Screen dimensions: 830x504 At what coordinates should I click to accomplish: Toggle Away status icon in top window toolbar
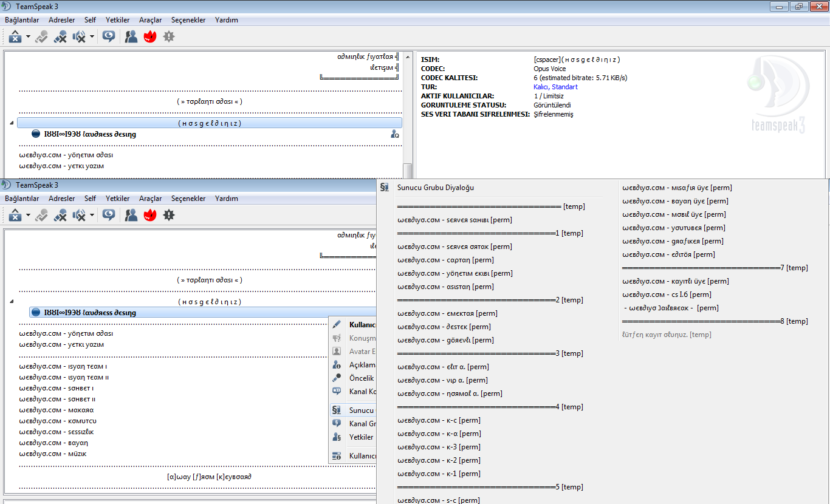coord(41,36)
